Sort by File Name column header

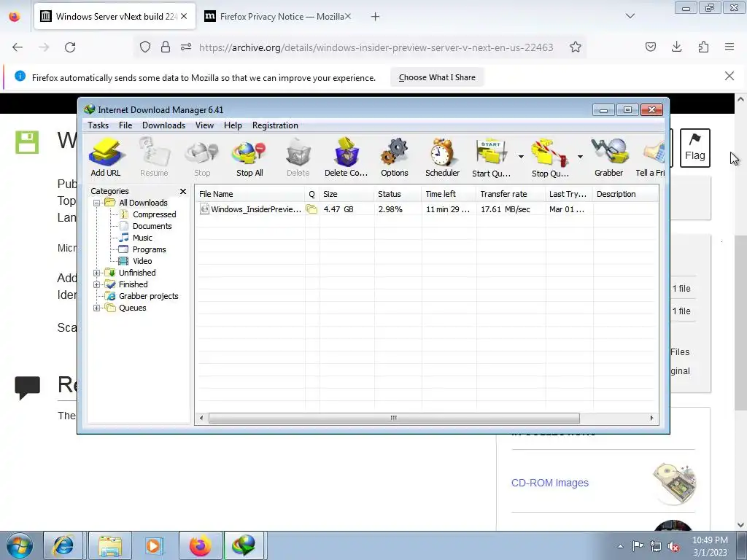(250, 194)
